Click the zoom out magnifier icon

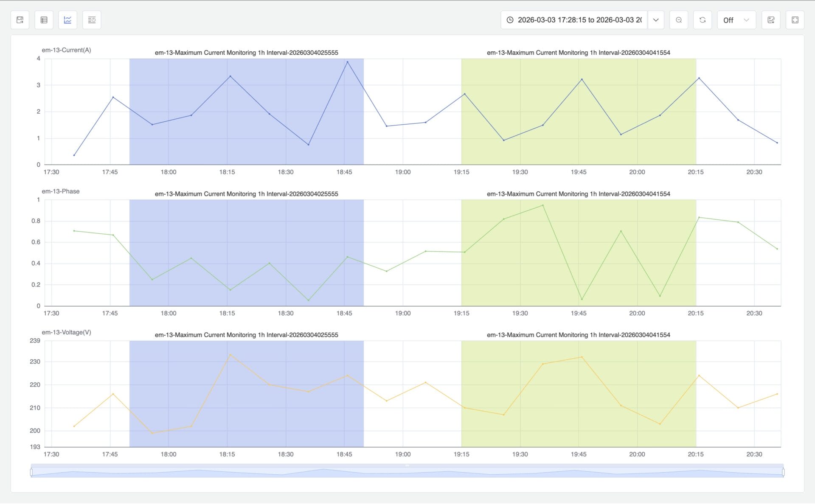[678, 20]
